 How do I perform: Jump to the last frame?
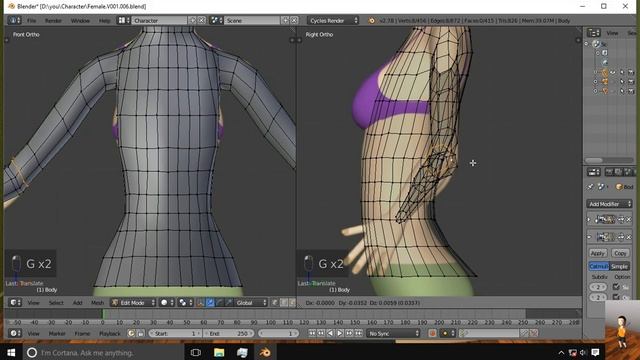[x=358, y=333]
